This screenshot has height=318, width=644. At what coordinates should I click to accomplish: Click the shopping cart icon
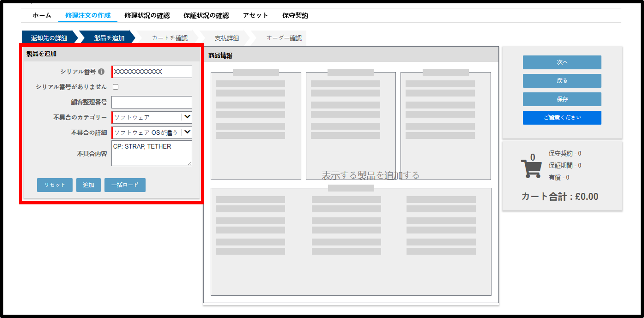pos(532,169)
